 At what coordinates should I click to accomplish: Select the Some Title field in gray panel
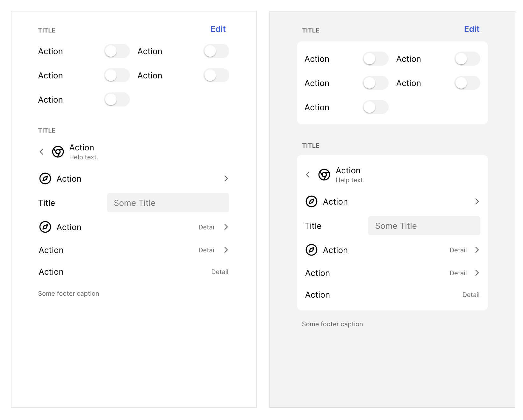click(x=424, y=226)
